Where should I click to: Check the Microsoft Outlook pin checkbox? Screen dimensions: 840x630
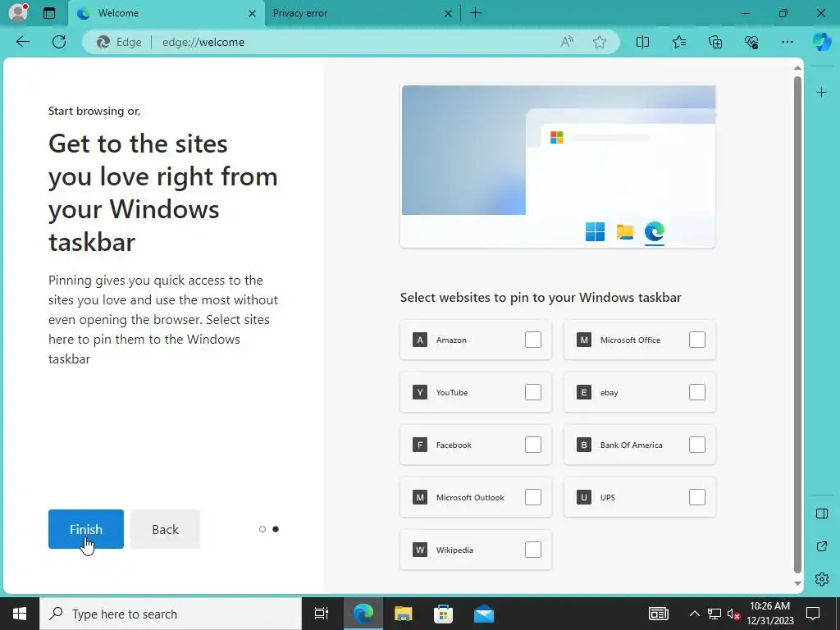533,497
